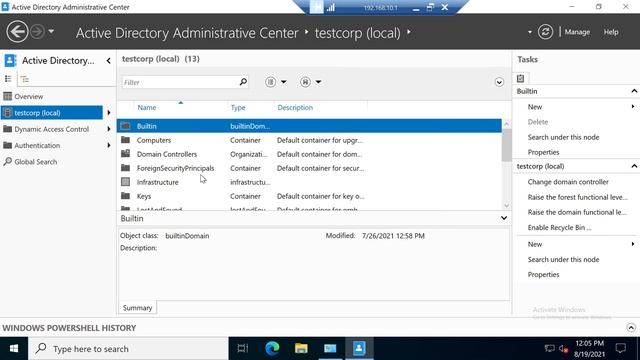Viewport: 640px width, 360px height.
Task: Click taskbar search box
Action: pyautogui.click(x=128, y=349)
